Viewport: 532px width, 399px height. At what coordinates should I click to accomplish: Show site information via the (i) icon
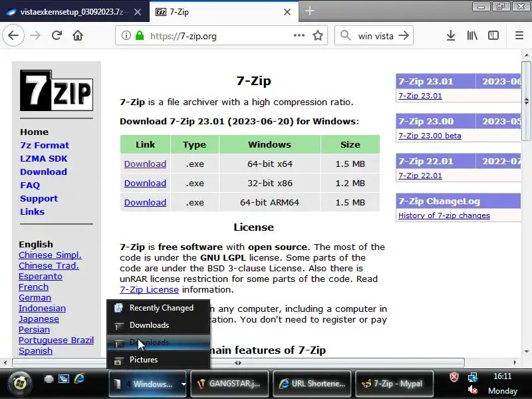click(x=126, y=35)
